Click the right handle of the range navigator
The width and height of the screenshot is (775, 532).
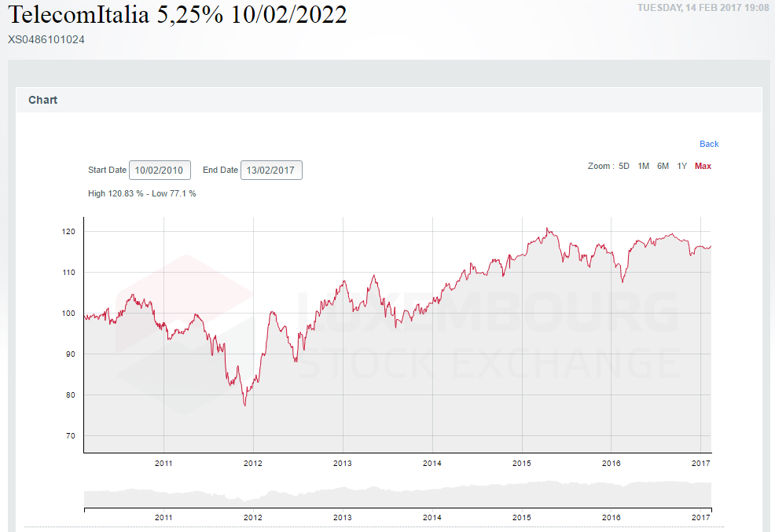[711, 509]
